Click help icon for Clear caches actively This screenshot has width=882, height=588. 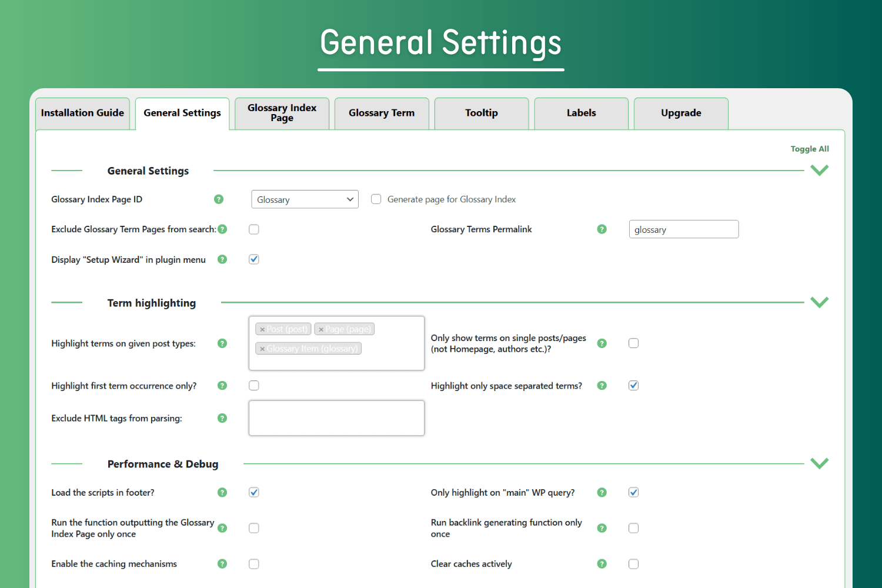(x=602, y=564)
